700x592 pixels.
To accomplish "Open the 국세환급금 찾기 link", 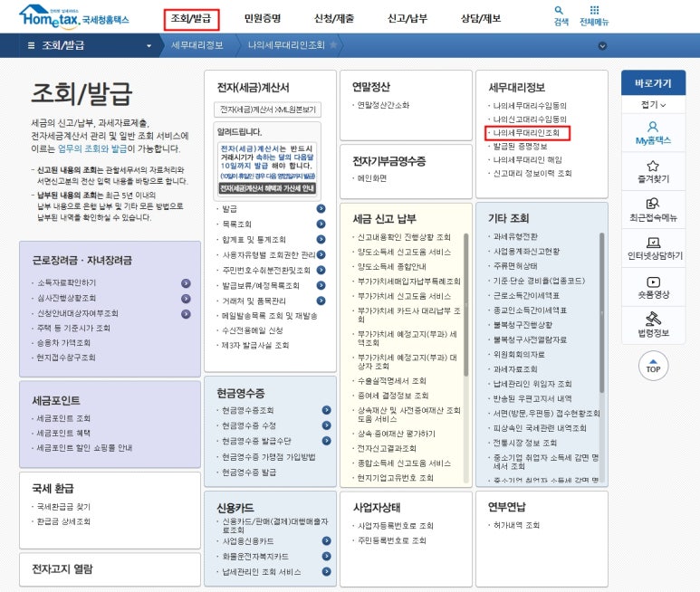I will tap(63, 507).
